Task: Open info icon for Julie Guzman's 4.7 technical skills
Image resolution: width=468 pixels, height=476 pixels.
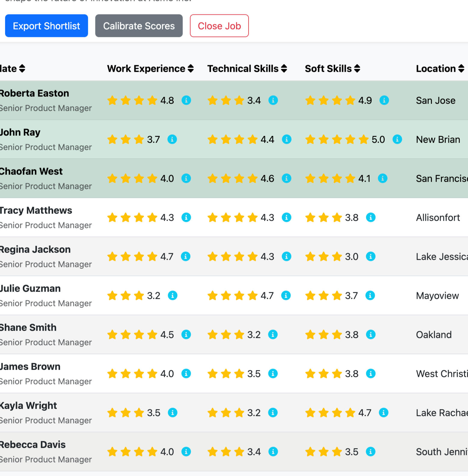Action: [x=286, y=296]
